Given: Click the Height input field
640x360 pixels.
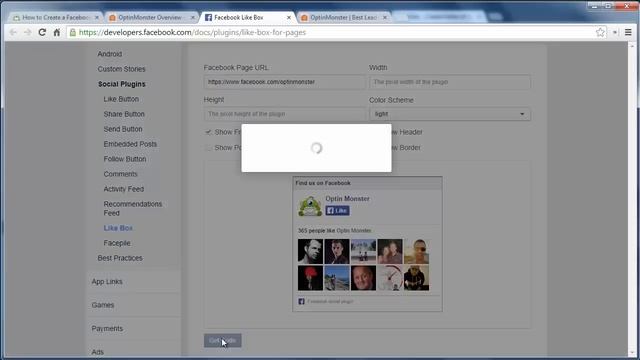Looking at the screenshot, I should click(x=284, y=114).
